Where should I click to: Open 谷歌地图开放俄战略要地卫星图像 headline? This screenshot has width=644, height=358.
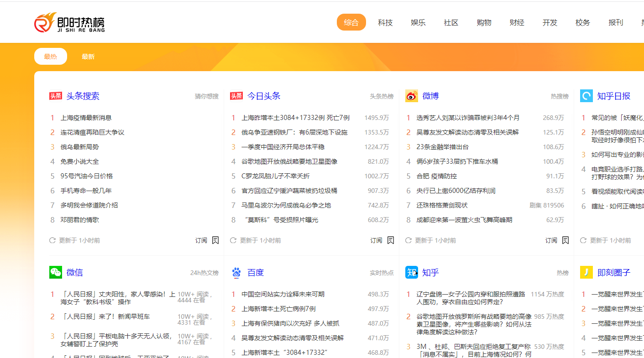(289, 161)
